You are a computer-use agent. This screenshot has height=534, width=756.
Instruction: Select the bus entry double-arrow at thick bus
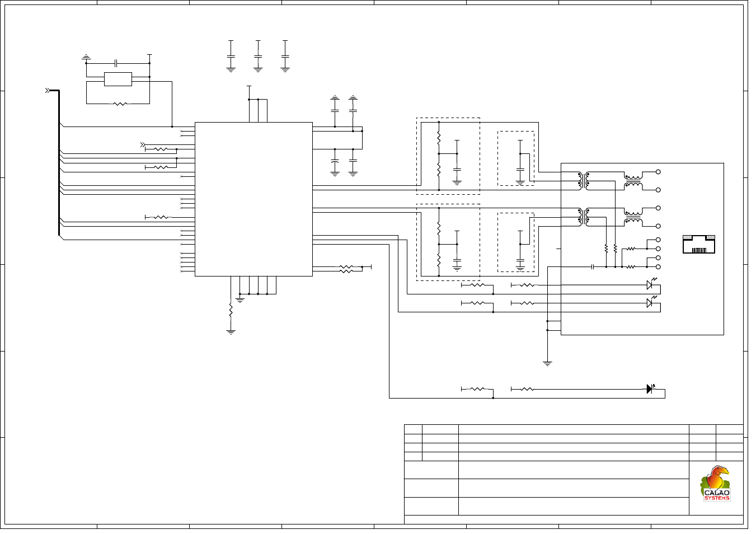tap(48, 90)
